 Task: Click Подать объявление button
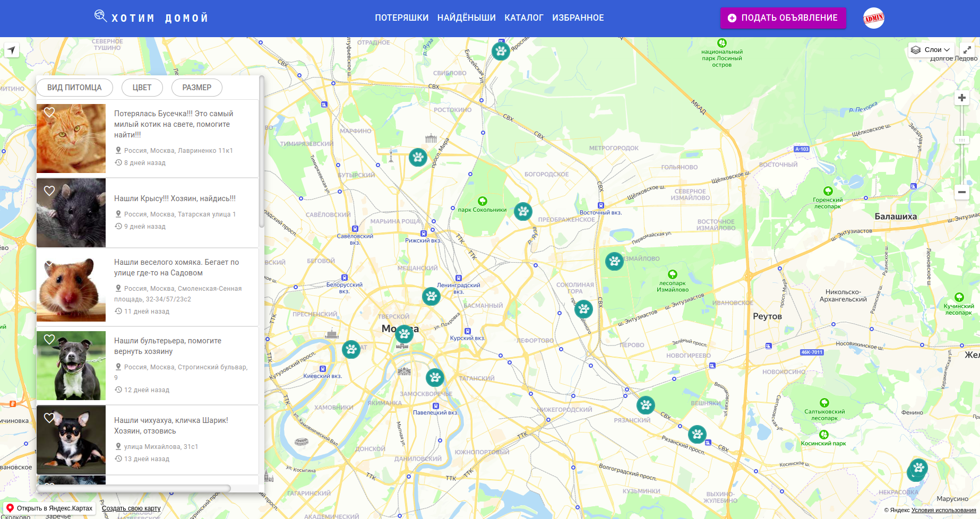[x=783, y=18]
